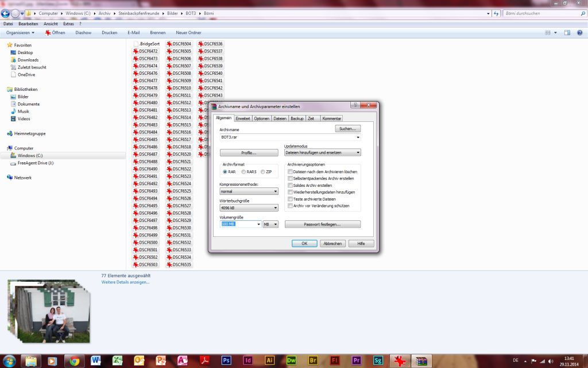This screenshot has width=588, height=368.
Task: Open InDesign from the taskbar
Action: click(247, 362)
